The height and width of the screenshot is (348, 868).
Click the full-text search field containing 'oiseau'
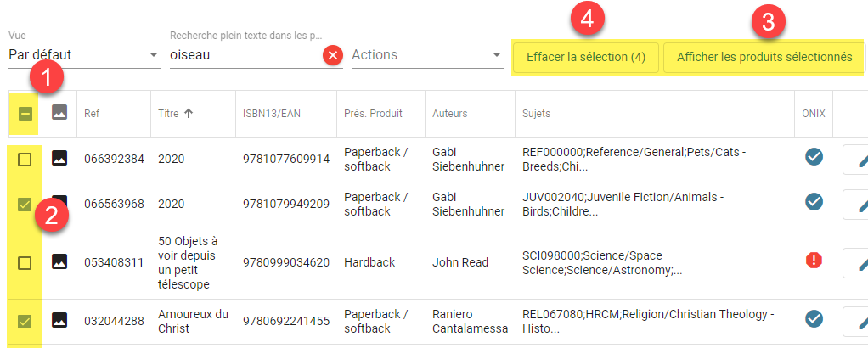coord(245,55)
